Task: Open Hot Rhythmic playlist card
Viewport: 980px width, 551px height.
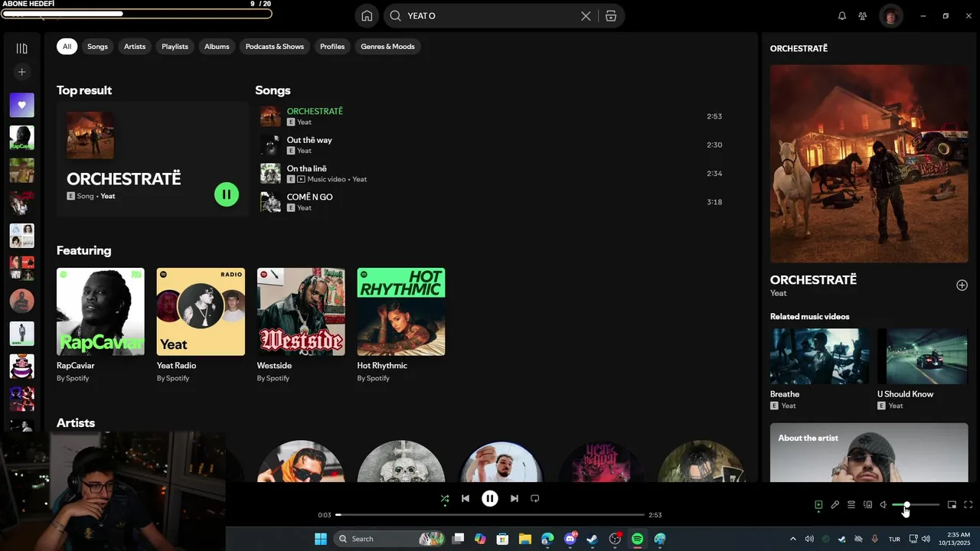Action: click(401, 325)
